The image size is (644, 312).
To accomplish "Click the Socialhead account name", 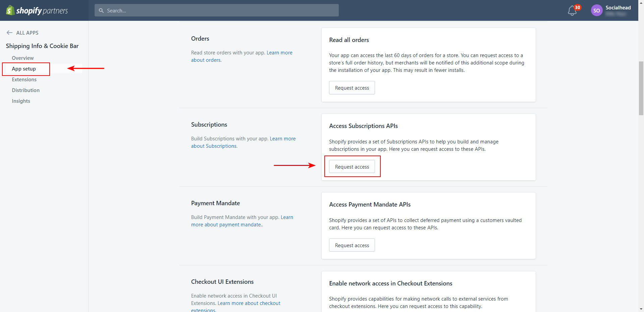I will [x=618, y=7].
